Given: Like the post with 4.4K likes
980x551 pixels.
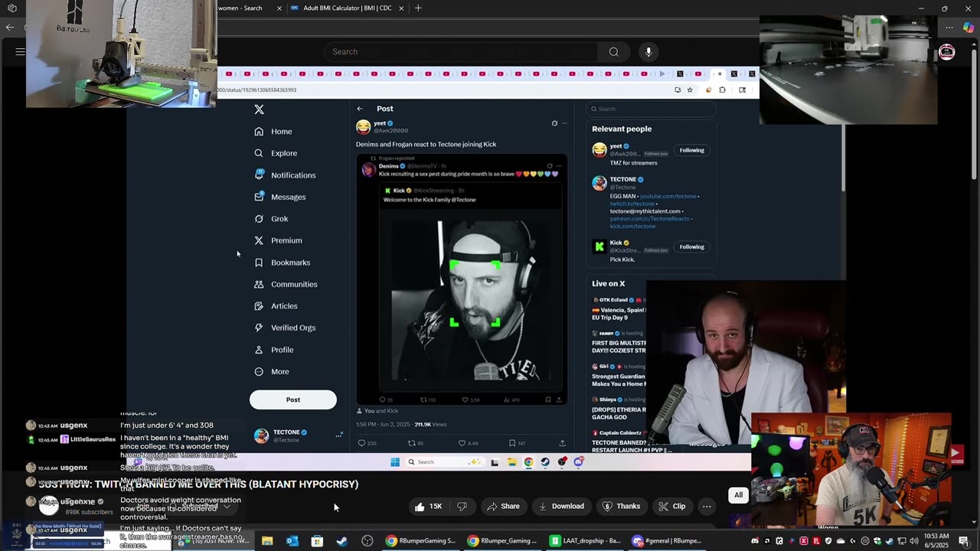Looking at the screenshot, I should 462,443.
